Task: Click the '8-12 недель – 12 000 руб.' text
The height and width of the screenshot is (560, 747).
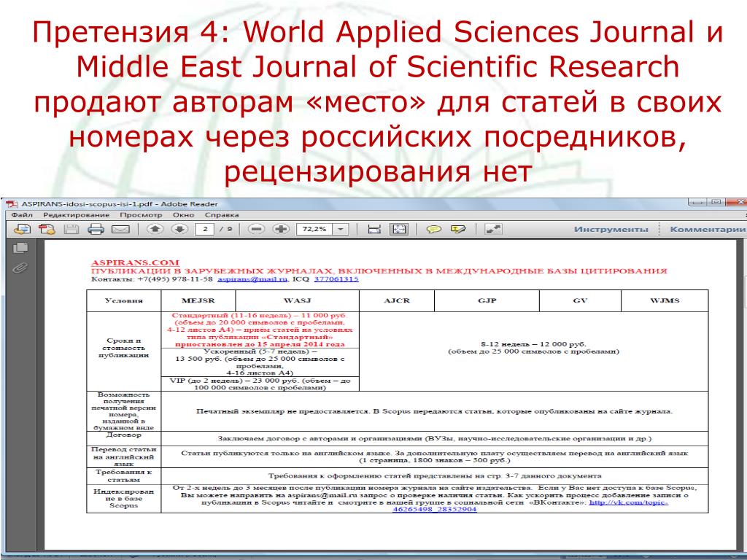Action: 533,344
